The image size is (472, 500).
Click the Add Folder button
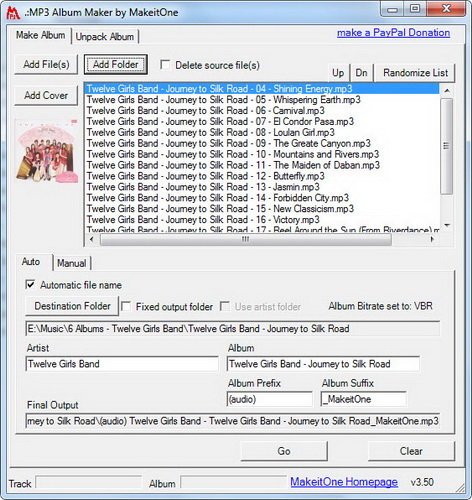pos(115,64)
